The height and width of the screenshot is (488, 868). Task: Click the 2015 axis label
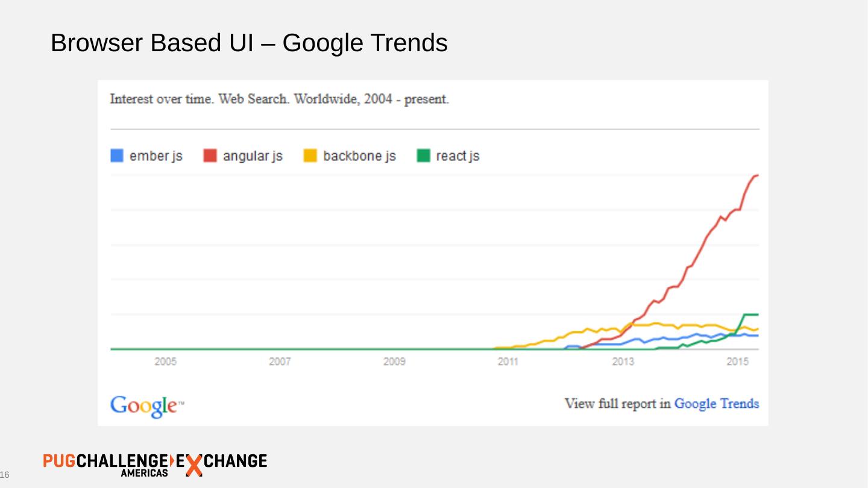[737, 362]
